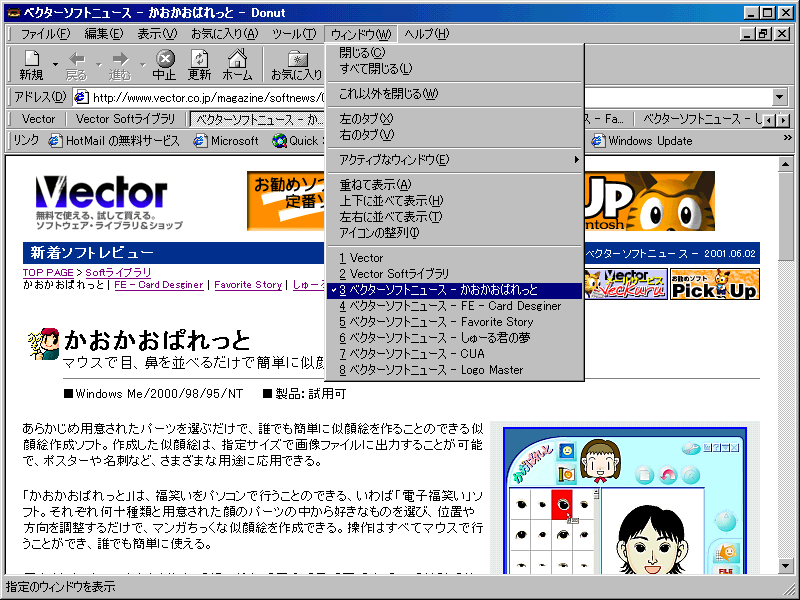The height and width of the screenshot is (600, 800).
Task: Click the page icon in the address bar
Action: tap(82, 97)
